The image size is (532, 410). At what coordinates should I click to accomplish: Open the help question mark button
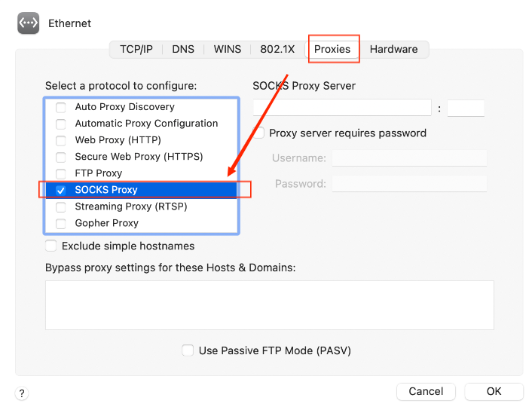click(22, 393)
